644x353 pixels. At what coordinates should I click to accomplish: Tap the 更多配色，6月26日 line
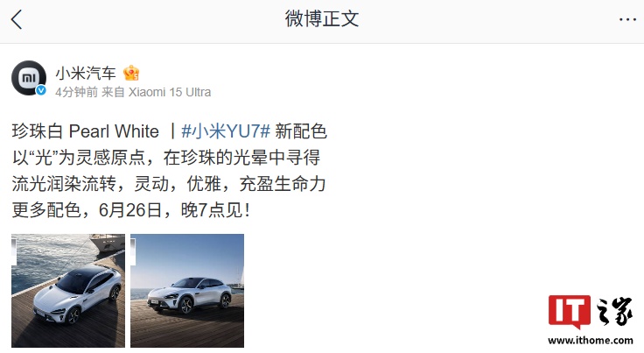point(131,210)
